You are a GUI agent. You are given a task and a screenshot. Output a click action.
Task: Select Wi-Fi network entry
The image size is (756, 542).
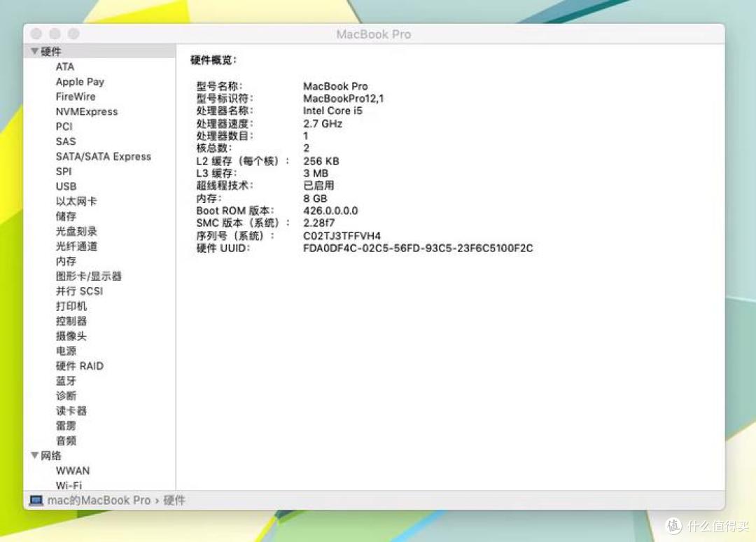point(69,485)
